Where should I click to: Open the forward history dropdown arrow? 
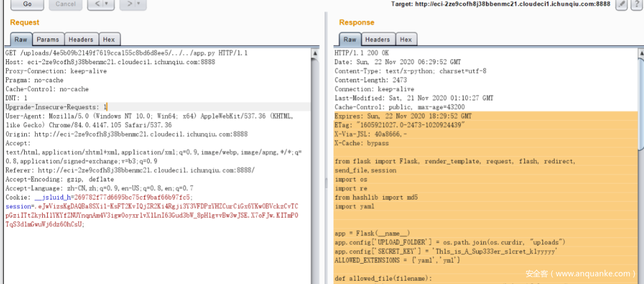tap(139, 4)
